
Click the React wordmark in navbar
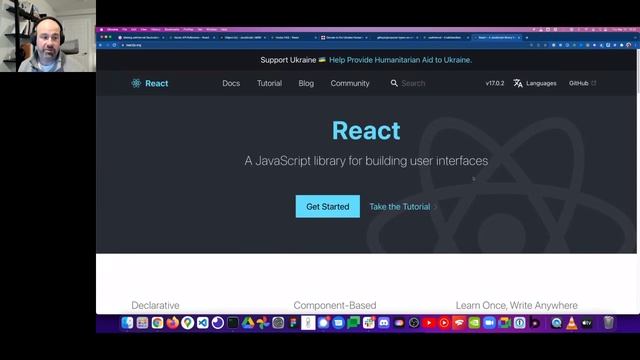coord(157,83)
